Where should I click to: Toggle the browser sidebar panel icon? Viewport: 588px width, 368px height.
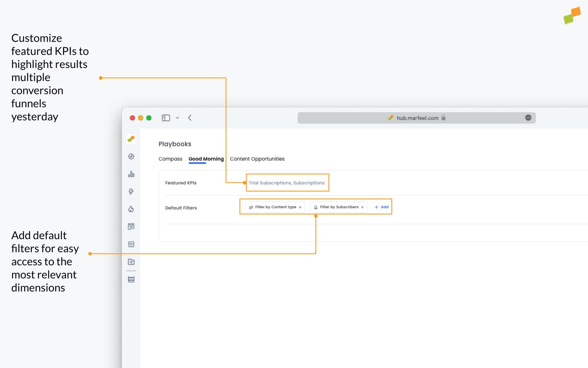tap(165, 118)
